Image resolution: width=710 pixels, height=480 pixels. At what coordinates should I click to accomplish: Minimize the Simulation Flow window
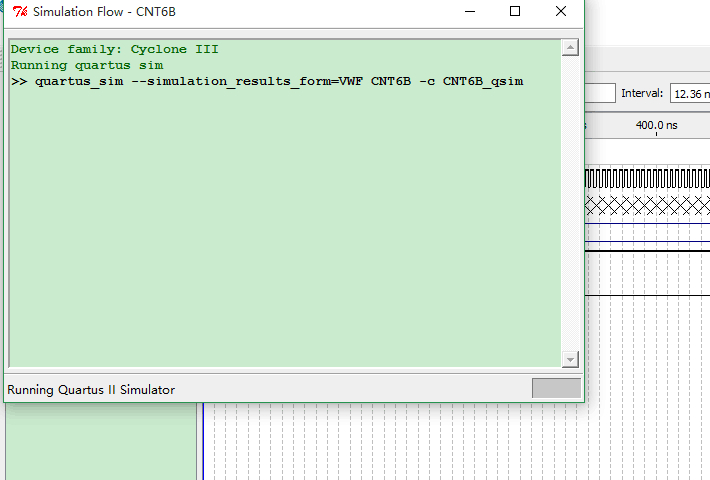pyautogui.click(x=470, y=11)
